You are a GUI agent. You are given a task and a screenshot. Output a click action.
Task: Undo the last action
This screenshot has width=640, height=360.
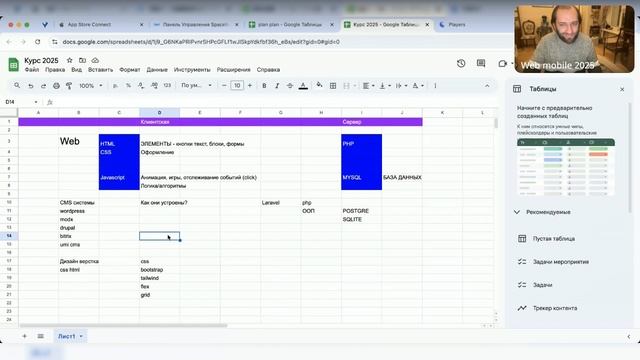[x=31, y=86]
